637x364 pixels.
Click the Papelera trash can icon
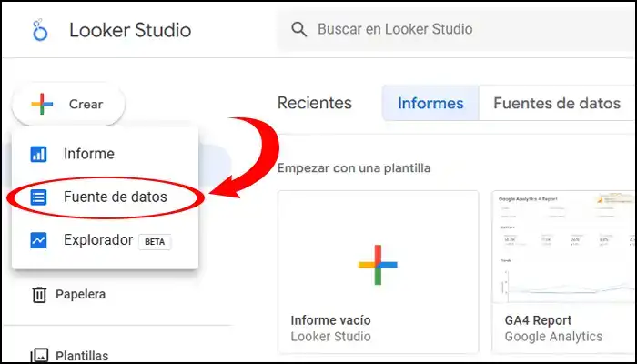coord(39,295)
